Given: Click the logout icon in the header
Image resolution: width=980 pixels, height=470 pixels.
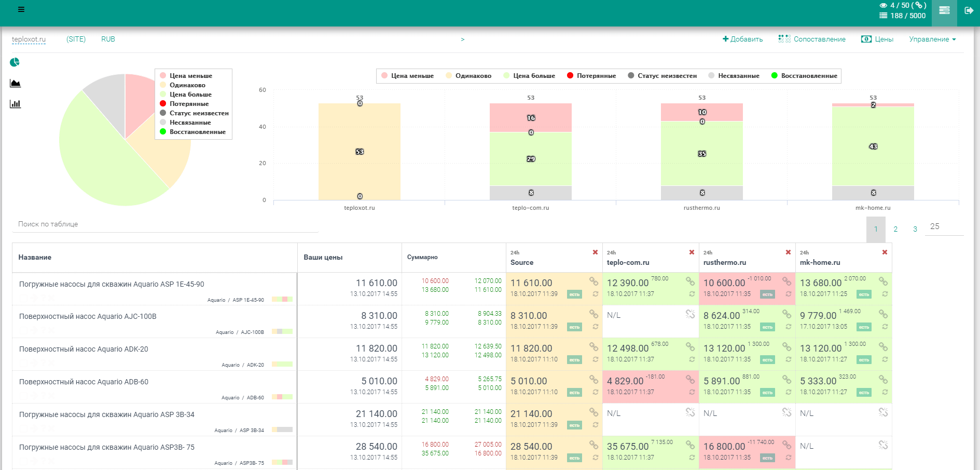Looking at the screenshot, I should [969, 10].
